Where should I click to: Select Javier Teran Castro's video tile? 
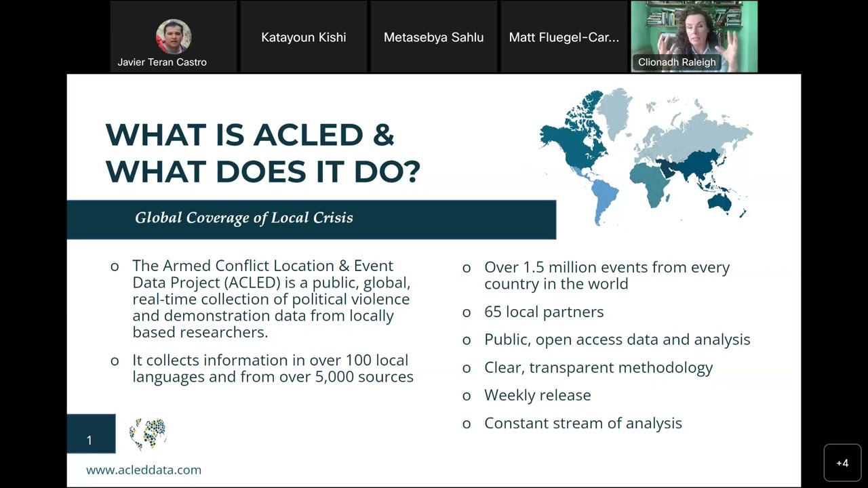coord(174,37)
